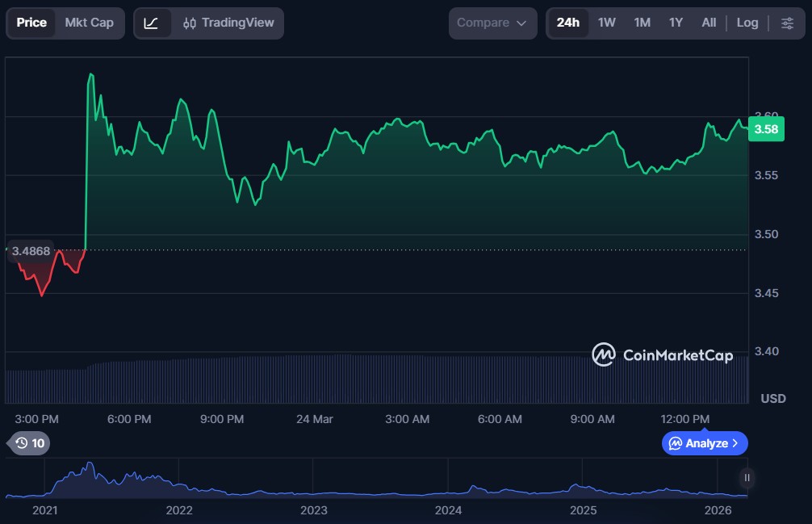
Task: Select the 1W time range
Action: (607, 23)
